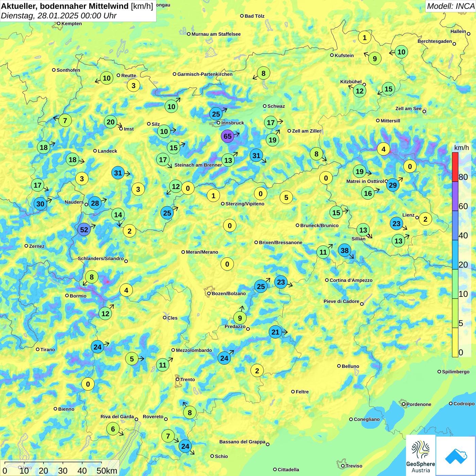This screenshot has height=476, width=476.
Task: Select the Kempten city label
Action: coord(71,23)
